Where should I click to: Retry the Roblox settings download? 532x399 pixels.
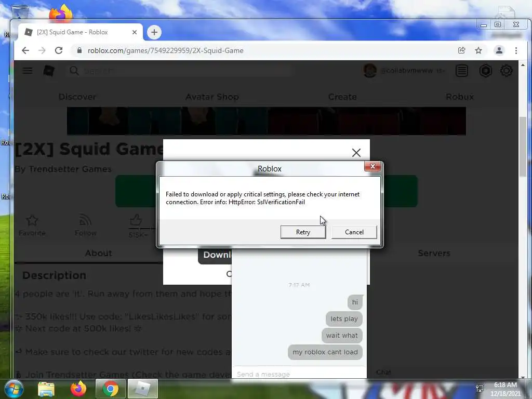point(303,232)
